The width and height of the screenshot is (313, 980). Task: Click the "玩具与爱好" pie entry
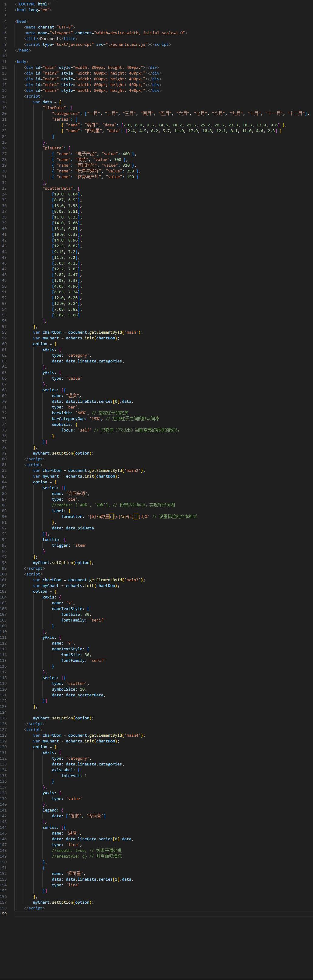tap(96, 171)
